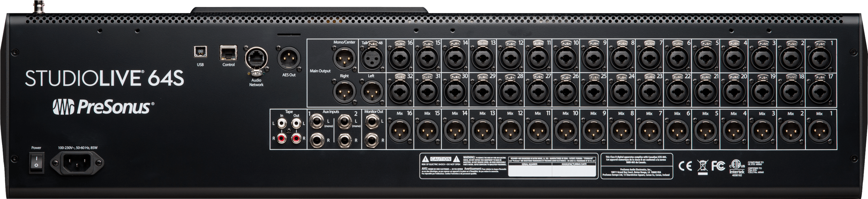Click input 24 combo jack

621,92
